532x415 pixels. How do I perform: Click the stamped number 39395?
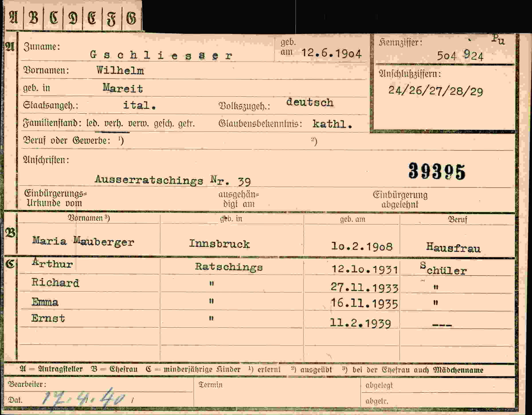[437, 171]
